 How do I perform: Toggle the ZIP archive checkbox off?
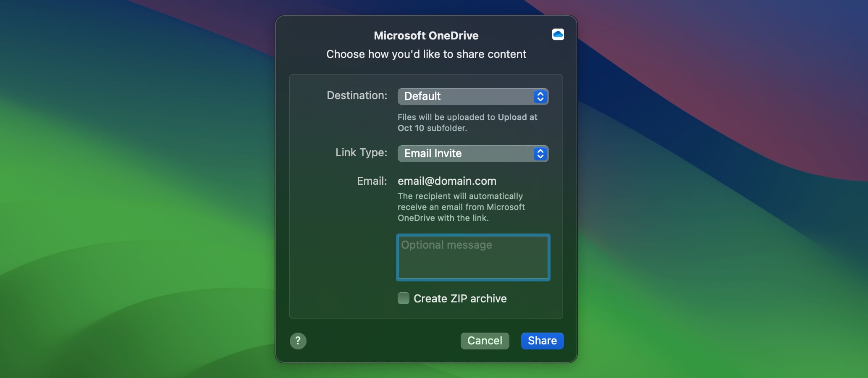403,298
